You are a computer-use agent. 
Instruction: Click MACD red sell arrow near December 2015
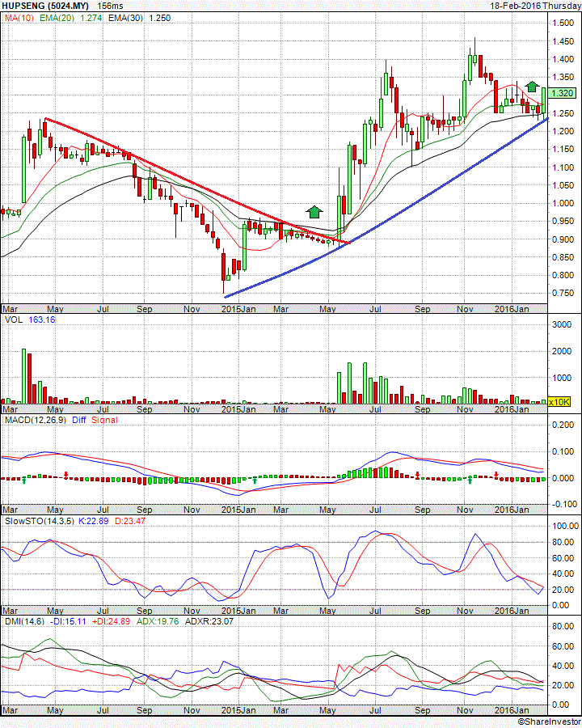[496, 475]
